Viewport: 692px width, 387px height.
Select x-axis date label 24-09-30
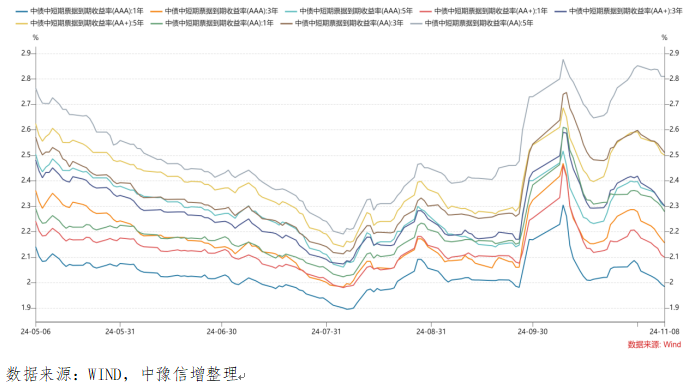click(532, 331)
